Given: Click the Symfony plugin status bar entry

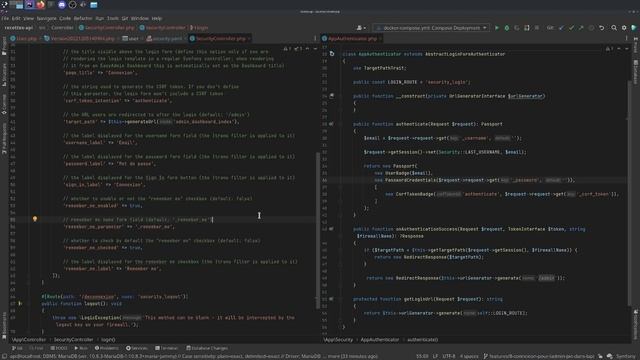Looking at the screenshot, I should (x=624, y=356).
